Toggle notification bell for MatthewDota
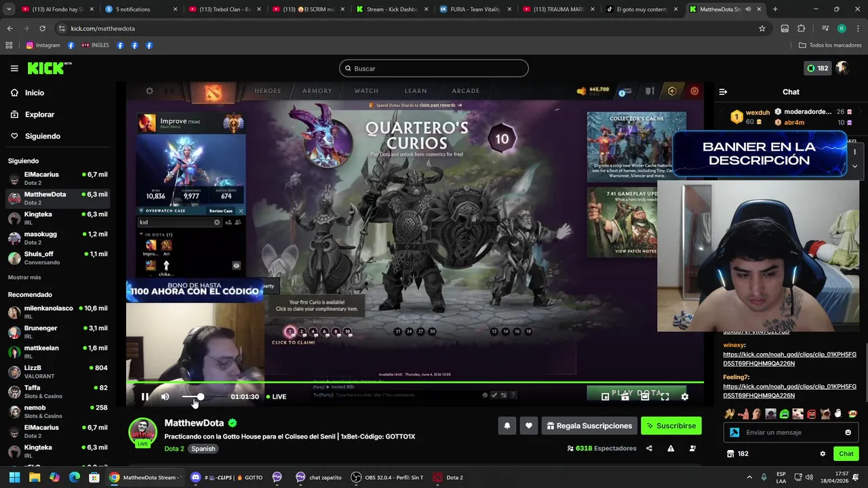The width and height of the screenshot is (868, 488). point(507,426)
